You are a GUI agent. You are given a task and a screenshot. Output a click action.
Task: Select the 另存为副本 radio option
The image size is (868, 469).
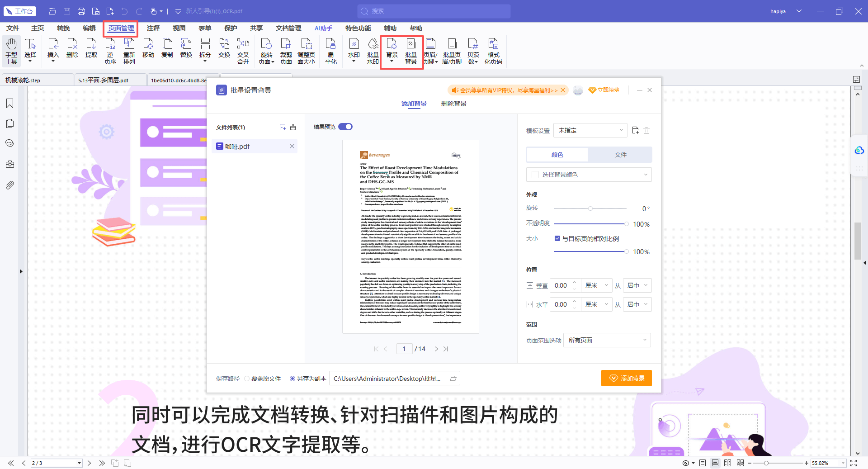coord(292,379)
